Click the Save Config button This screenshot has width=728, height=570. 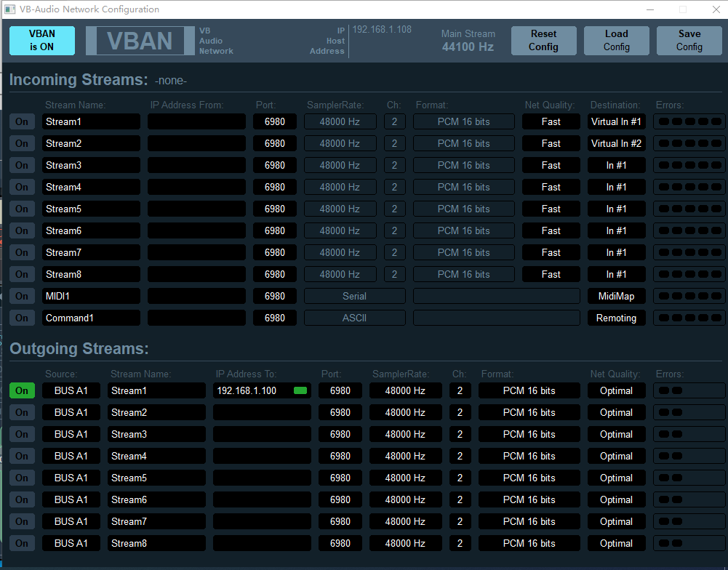tap(689, 41)
